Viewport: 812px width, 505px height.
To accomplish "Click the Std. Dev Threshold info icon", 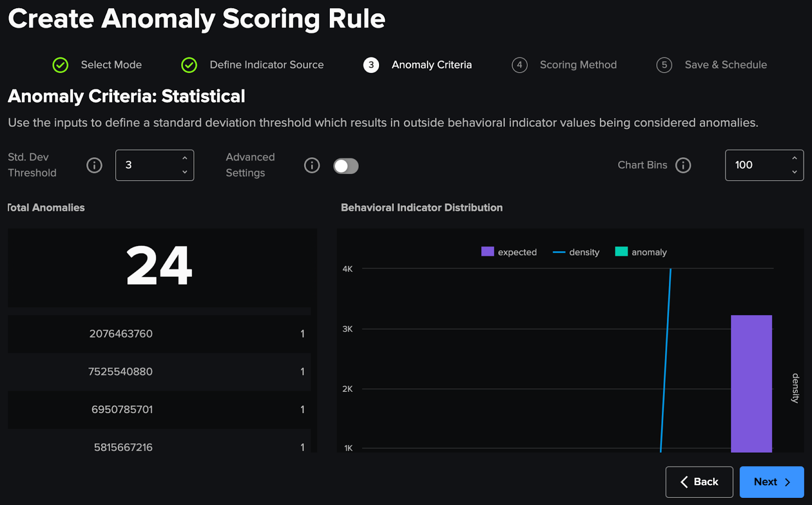I will click(x=94, y=165).
